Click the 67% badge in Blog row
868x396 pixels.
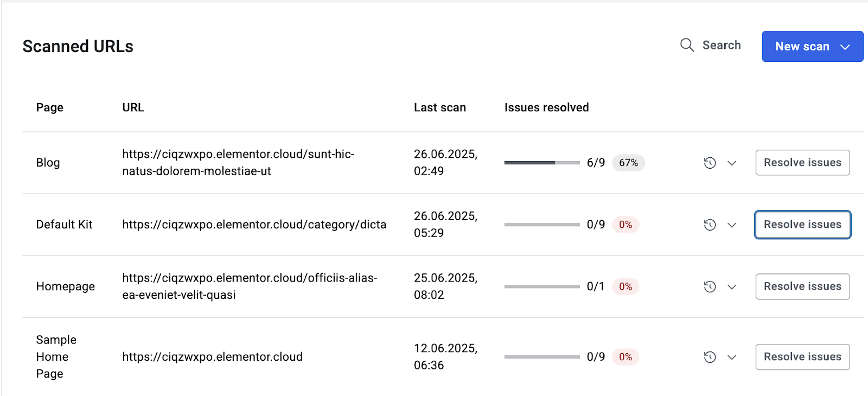click(628, 163)
